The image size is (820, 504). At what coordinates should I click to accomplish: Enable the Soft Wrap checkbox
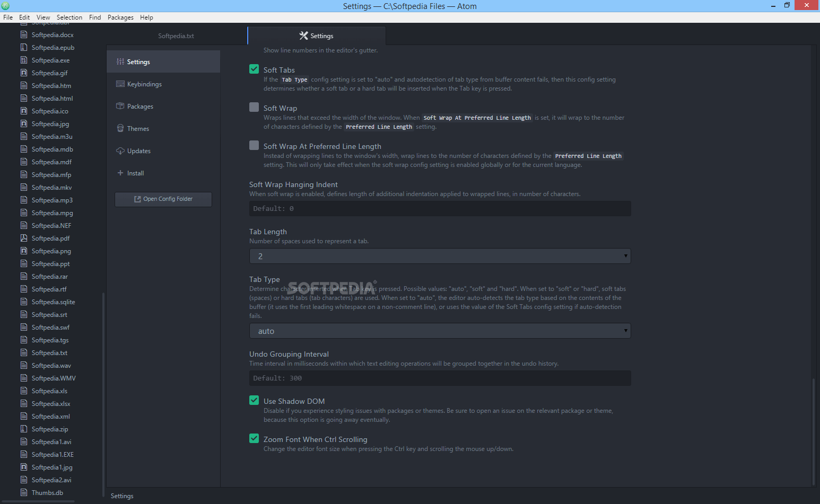coord(254,107)
